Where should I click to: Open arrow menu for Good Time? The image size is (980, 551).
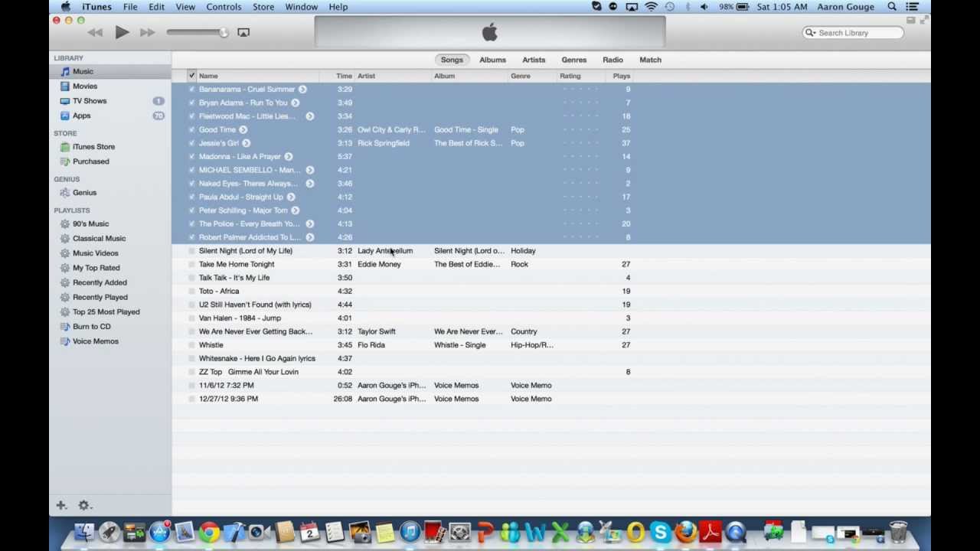pyautogui.click(x=243, y=129)
